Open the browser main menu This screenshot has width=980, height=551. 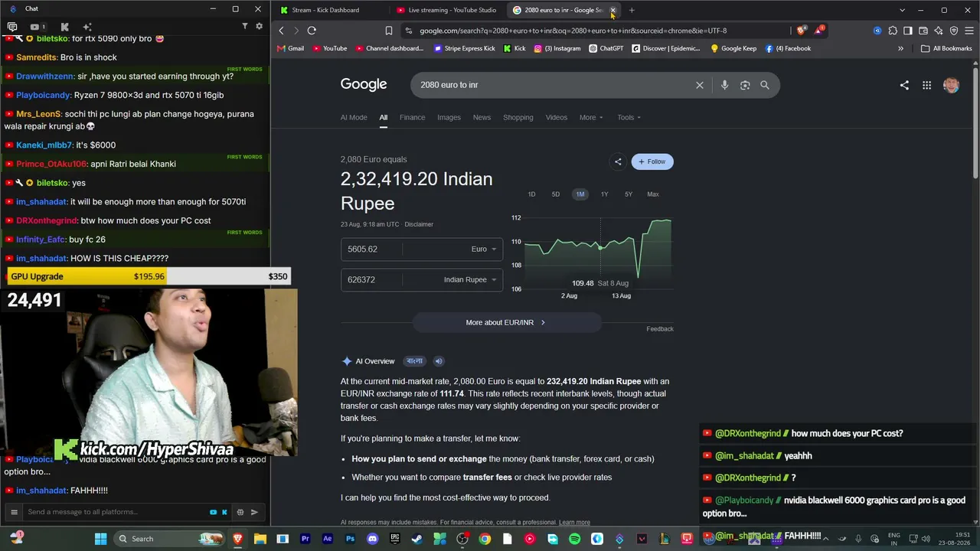point(969,31)
